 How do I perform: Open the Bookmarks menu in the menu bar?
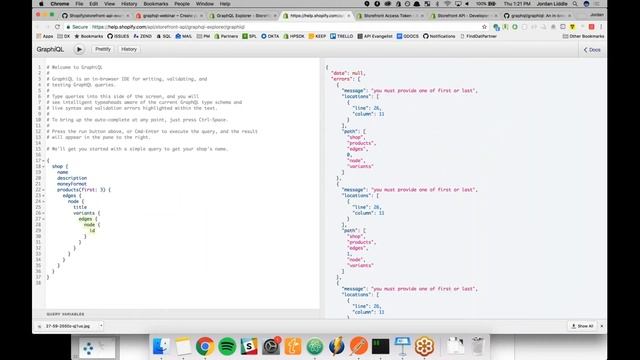pos(156,4)
